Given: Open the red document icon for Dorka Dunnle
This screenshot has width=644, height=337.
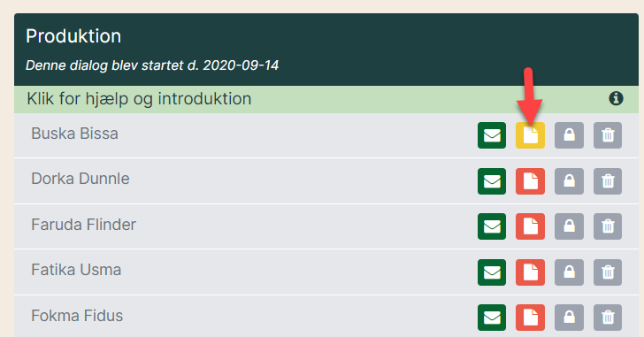Looking at the screenshot, I should [530, 181].
